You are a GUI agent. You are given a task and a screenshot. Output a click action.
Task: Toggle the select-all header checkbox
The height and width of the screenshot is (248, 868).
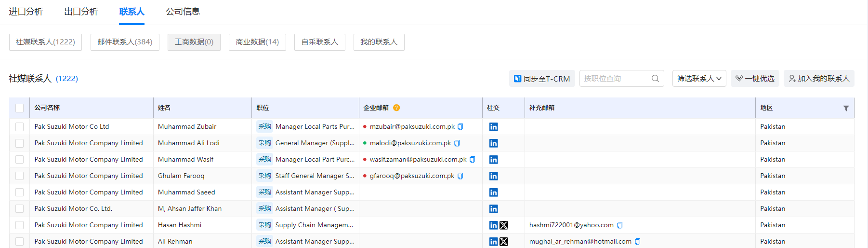tap(20, 108)
